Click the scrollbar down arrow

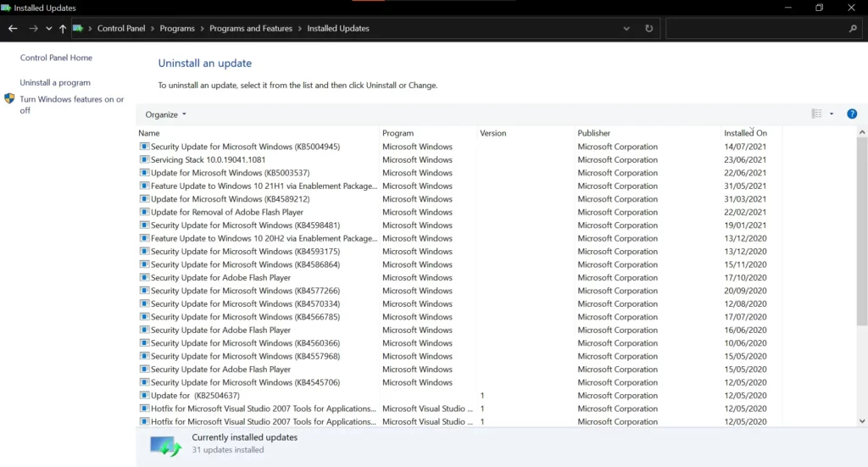pos(862,421)
